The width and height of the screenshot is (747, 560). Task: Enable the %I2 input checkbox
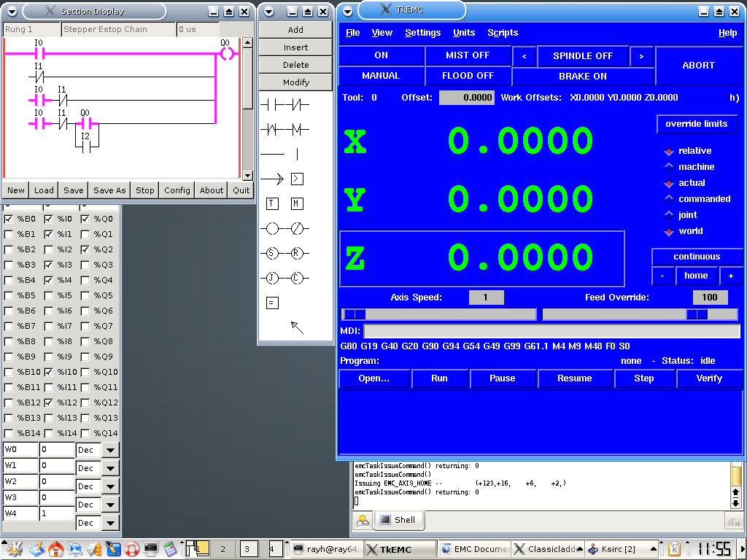(48, 249)
